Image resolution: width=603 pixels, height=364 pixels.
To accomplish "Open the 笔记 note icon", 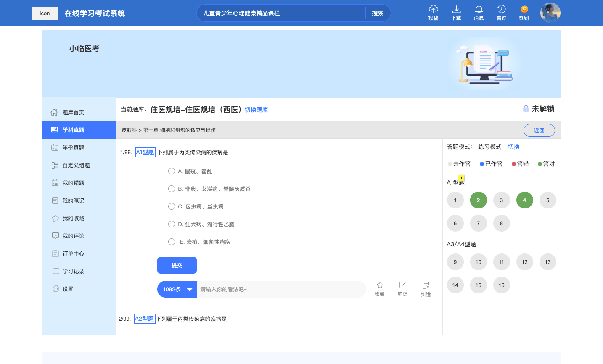I will [x=402, y=285].
